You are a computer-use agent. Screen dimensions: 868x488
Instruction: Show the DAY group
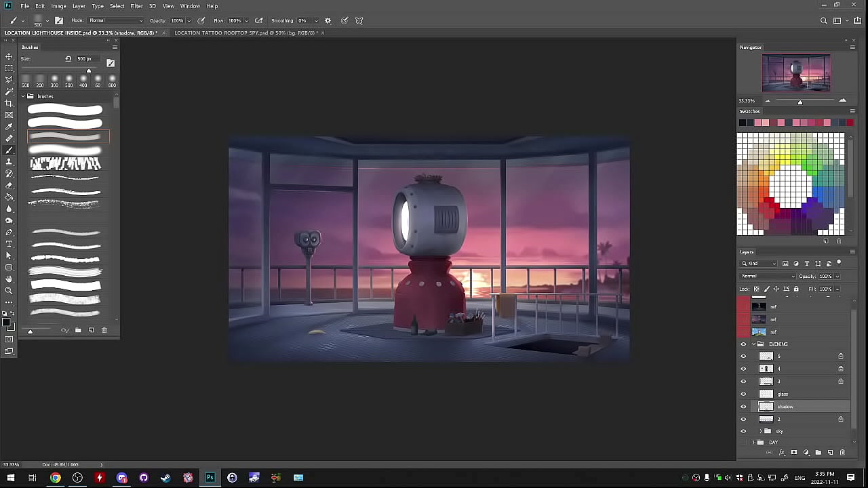pos(743,443)
